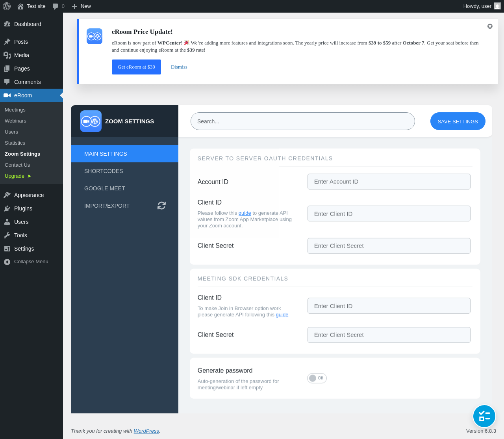
Task: Click the Plugins plug icon
Action: point(7,208)
